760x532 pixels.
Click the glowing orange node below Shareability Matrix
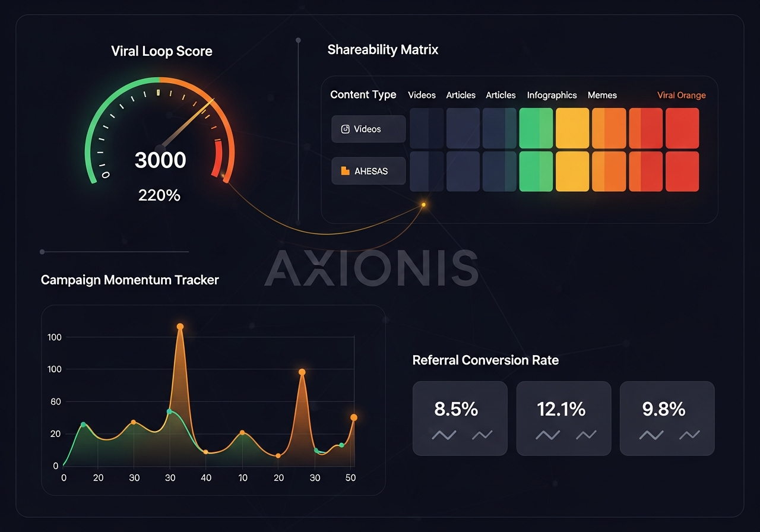click(x=423, y=205)
